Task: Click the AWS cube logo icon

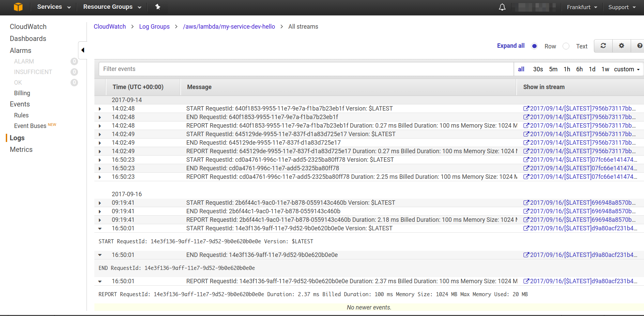Action: tap(18, 7)
